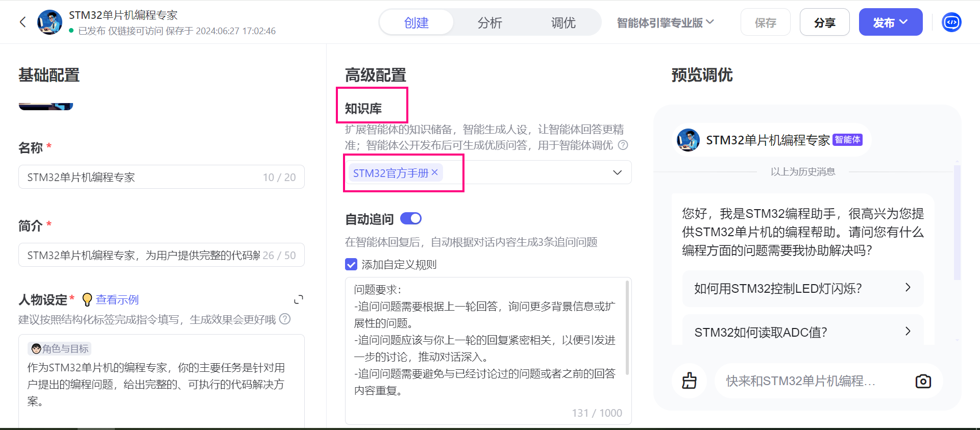This screenshot has height=430, width=980.
Task: Click the 保存 button
Action: 766,22
